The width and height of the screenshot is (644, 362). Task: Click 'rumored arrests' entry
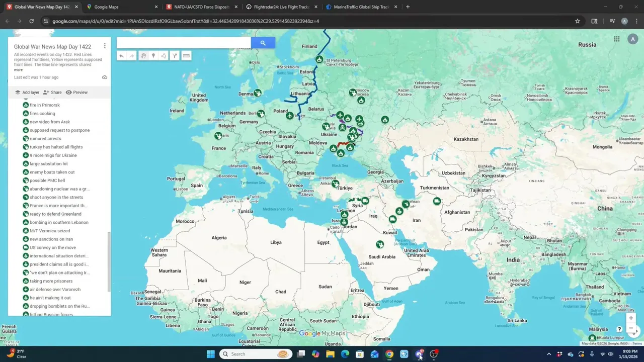45,139
